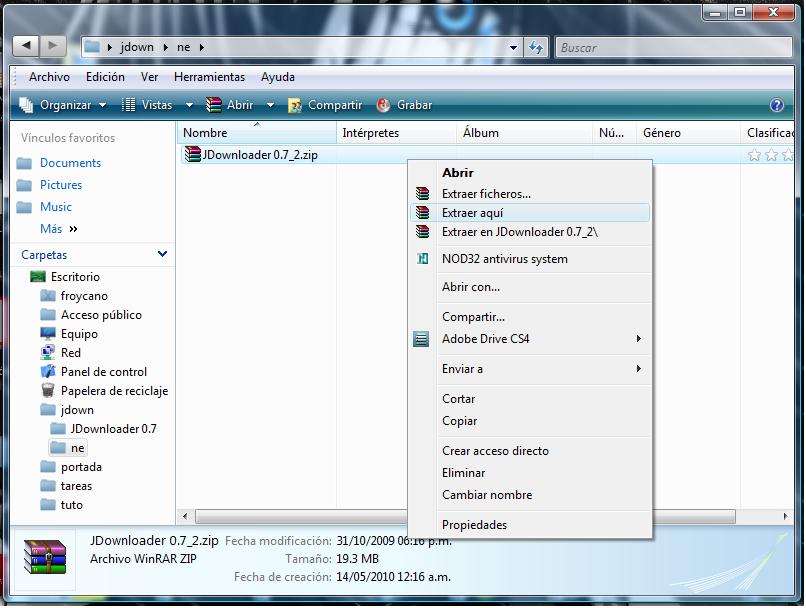806x608 pixels.
Task: Open the Herramientas menu
Action: [x=209, y=77]
